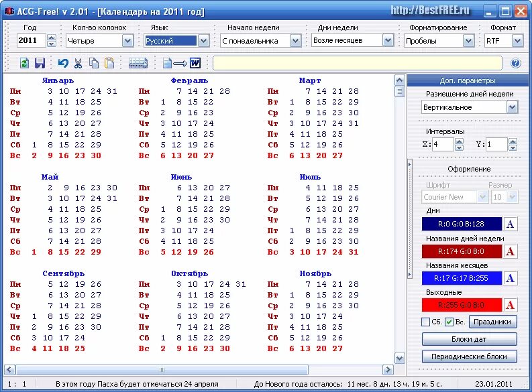Increase X interval value
532x392 pixels.
tap(459, 141)
